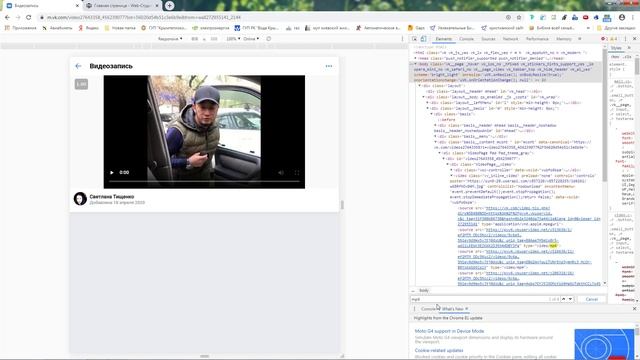
Task: Close the DevTools panel
Action: tap(634, 39)
